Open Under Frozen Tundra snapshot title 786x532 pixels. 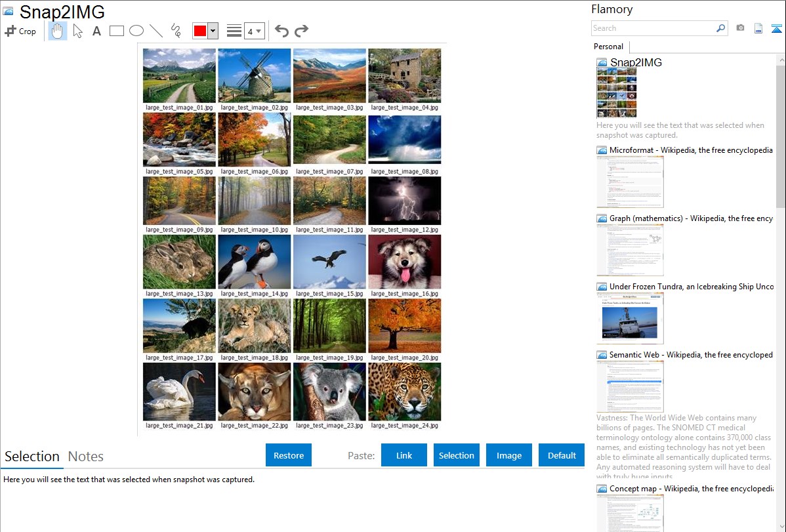click(x=692, y=286)
